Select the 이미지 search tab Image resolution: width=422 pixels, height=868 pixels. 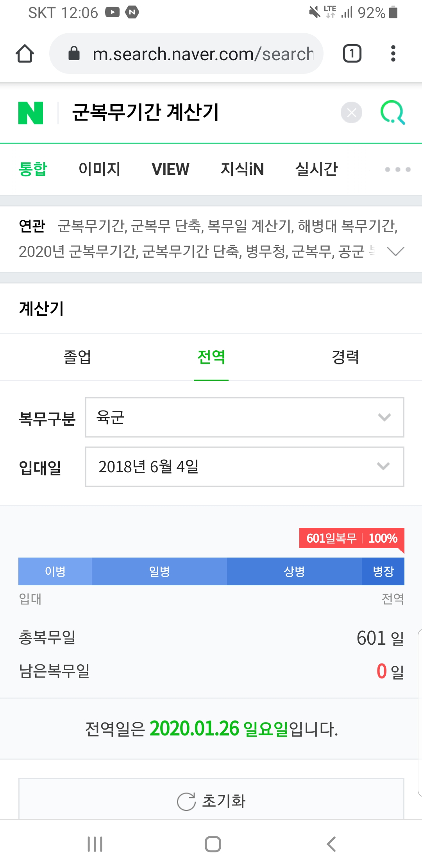[99, 169]
